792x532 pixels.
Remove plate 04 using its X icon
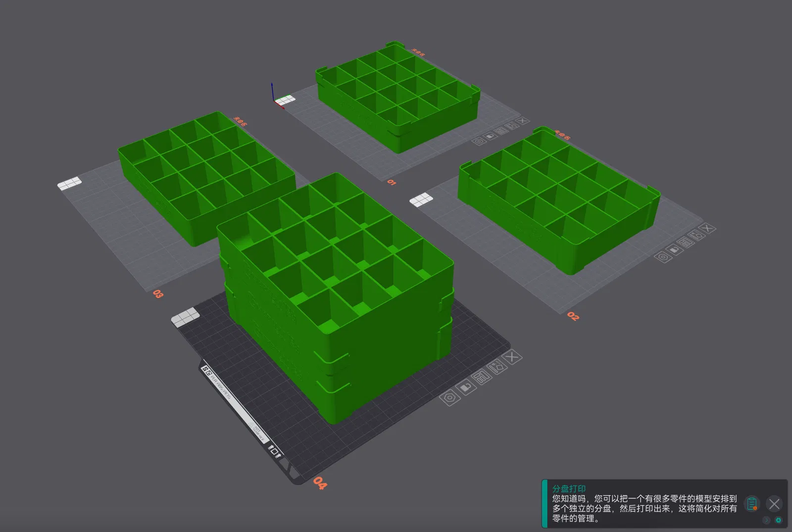[512, 356]
